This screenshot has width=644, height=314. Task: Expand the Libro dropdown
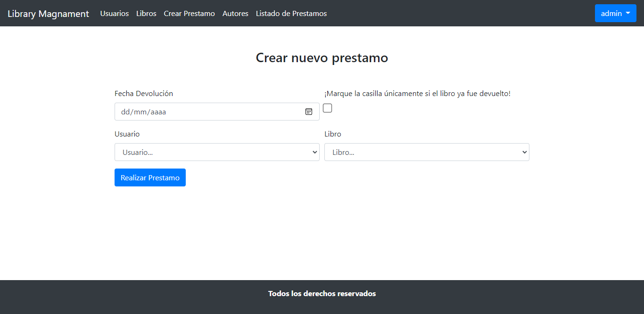pyautogui.click(x=427, y=152)
